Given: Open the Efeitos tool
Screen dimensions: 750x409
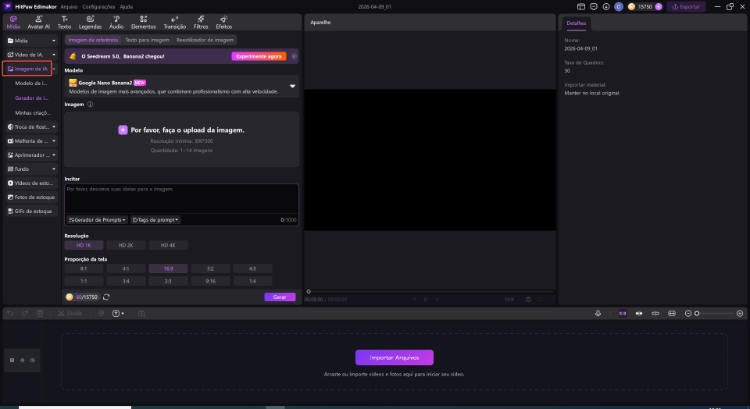Looking at the screenshot, I should click(224, 22).
